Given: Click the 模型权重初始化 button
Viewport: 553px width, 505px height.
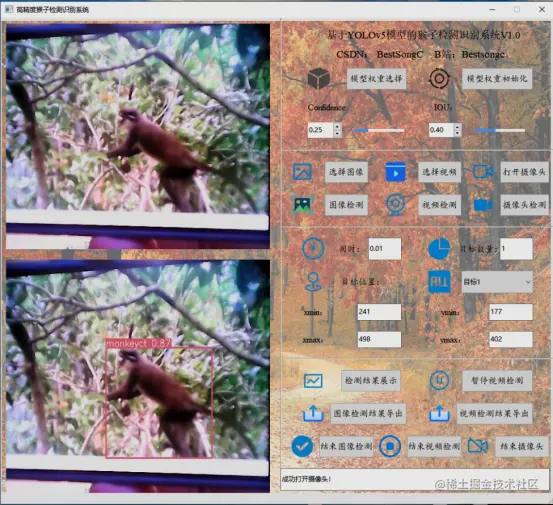Looking at the screenshot, I should tap(497, 78).
